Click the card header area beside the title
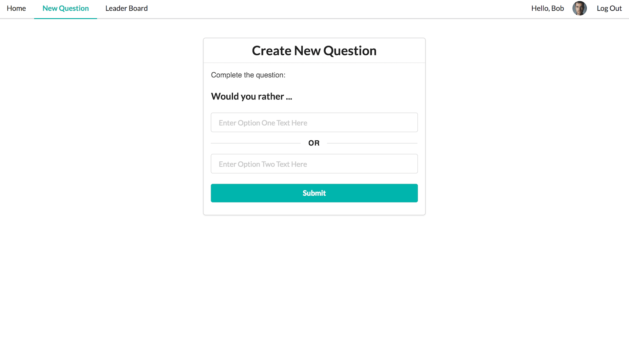The image size is (629, 364). (401, 51)
